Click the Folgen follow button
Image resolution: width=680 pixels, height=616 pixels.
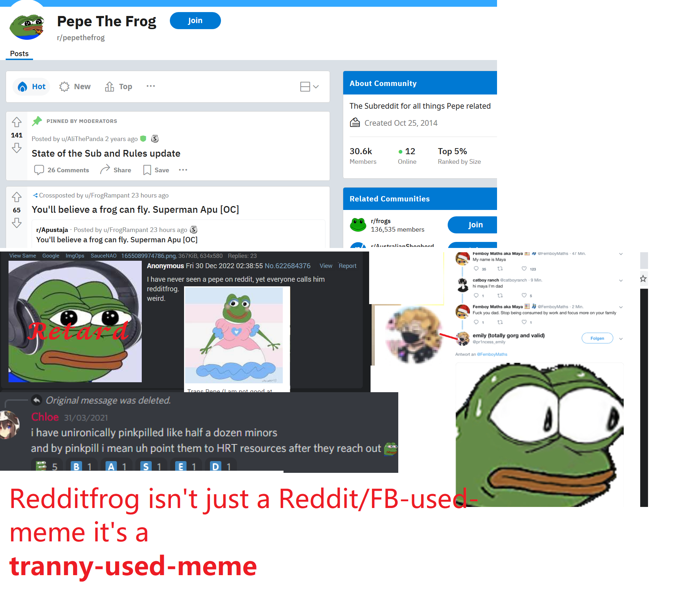point(597,338)
